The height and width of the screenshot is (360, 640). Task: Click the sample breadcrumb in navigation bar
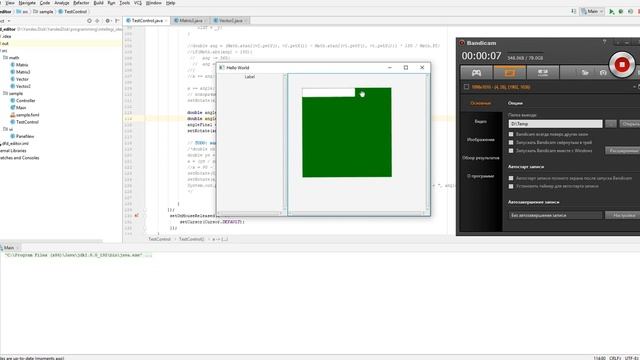[x=43, y=12]
